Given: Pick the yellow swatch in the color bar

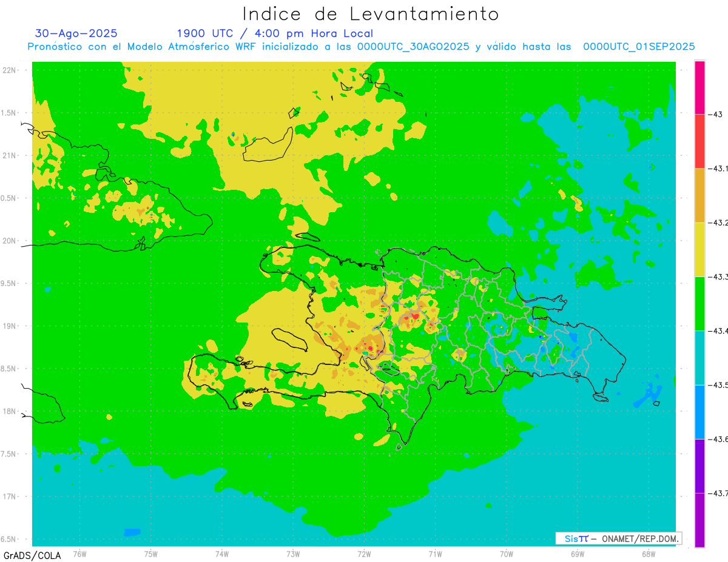Looking at the screenshot, I should tap(699, 249).
